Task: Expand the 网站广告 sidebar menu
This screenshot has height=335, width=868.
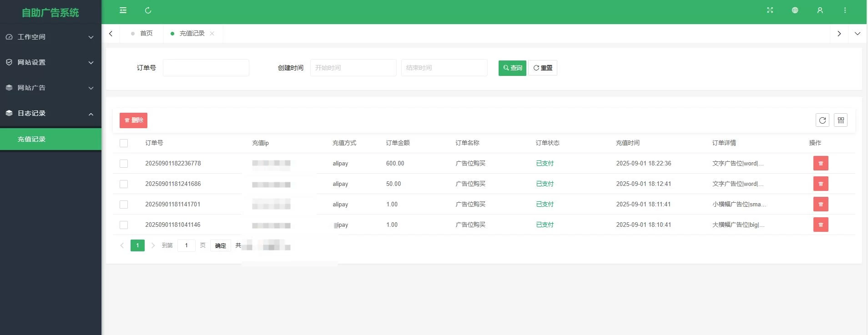Action: pos(50,88)
